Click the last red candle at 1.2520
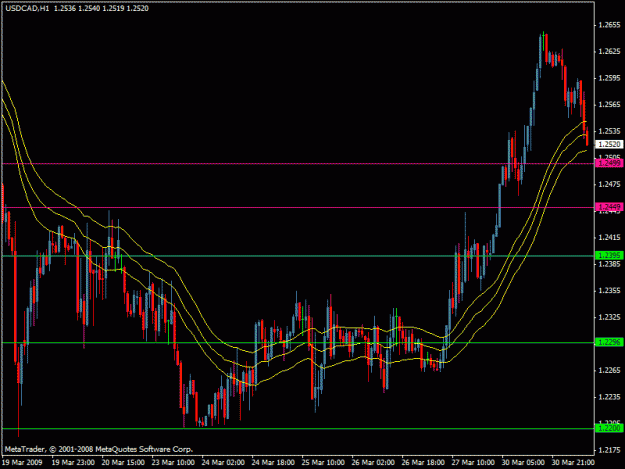This screenshot has width=625, height=469. click(x=587, y=136)
